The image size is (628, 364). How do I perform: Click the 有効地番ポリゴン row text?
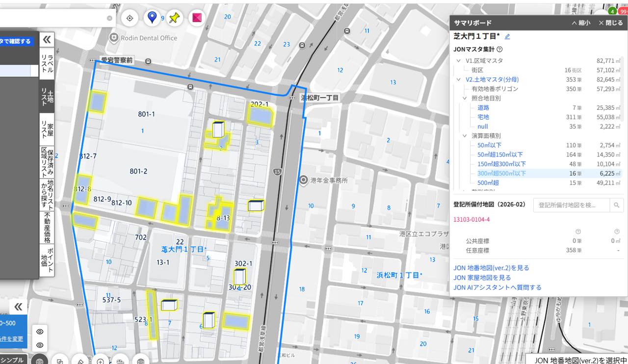[x=495, y=89]
